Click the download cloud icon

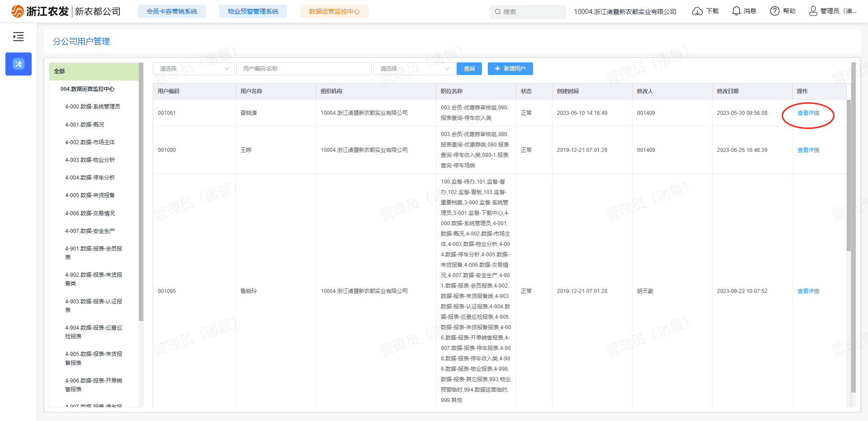coord(697,11)
